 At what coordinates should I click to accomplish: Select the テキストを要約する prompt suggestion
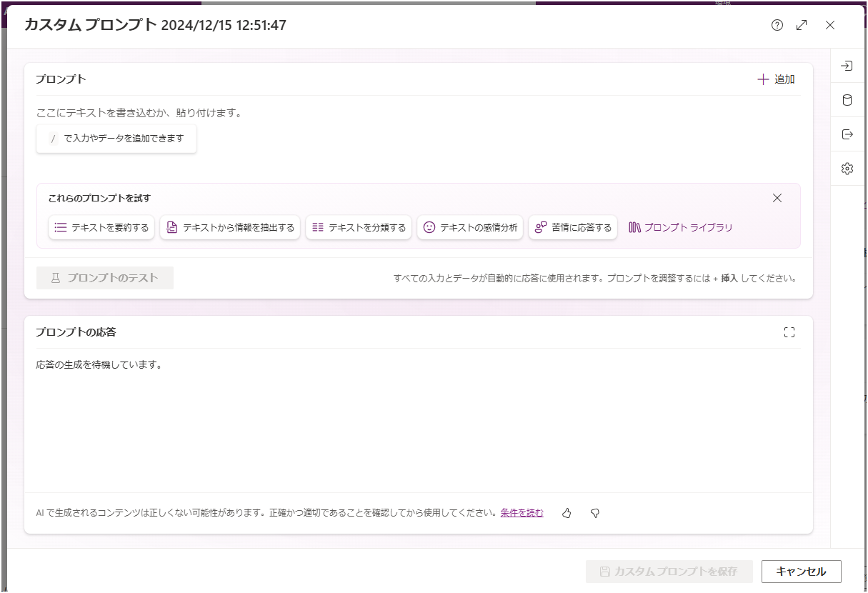(101, 227)
